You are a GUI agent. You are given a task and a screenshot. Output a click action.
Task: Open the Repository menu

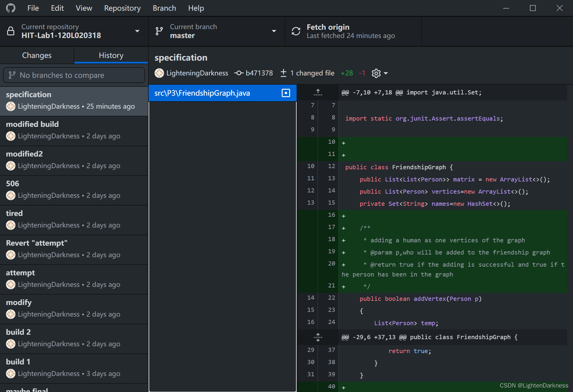tap(122, 8)
